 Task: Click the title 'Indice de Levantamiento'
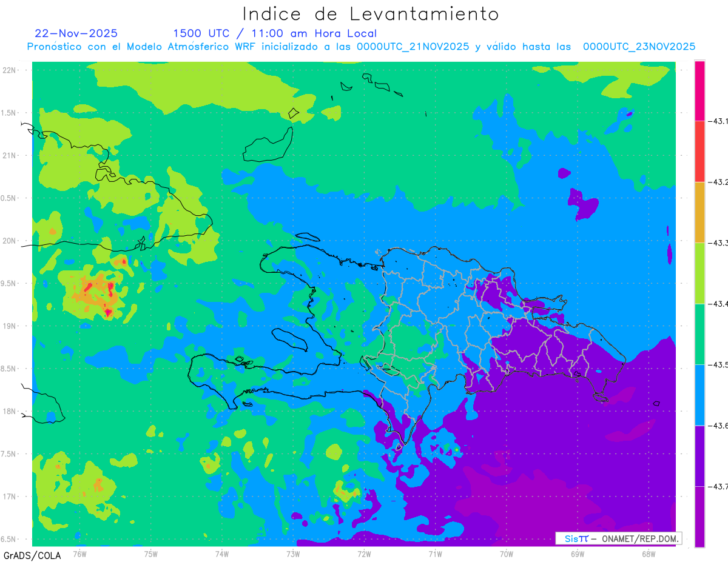pos(371,14)
